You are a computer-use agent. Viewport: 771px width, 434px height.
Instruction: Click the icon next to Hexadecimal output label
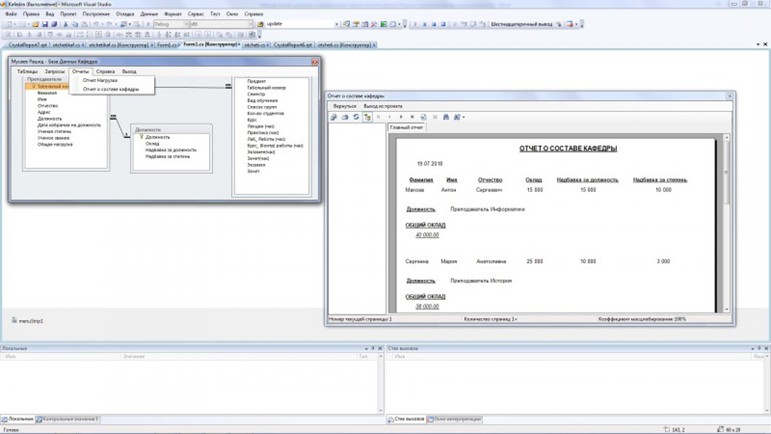(559, 24)
